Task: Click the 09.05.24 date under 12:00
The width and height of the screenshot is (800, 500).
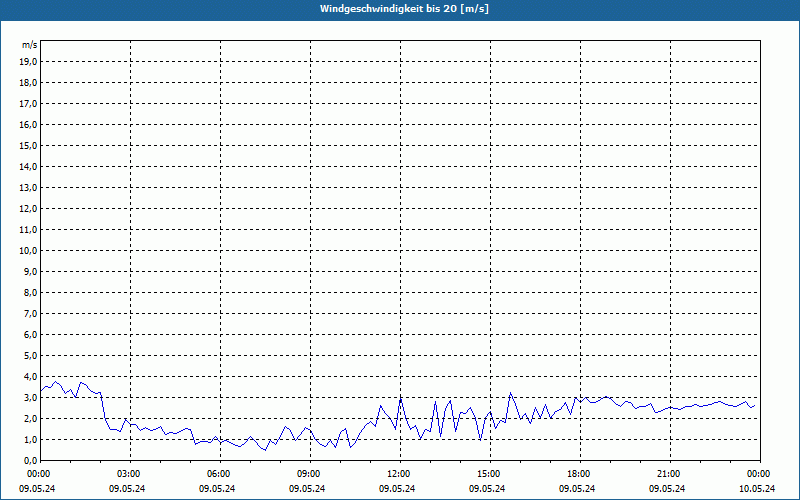Action: click(x=396, y=488)
